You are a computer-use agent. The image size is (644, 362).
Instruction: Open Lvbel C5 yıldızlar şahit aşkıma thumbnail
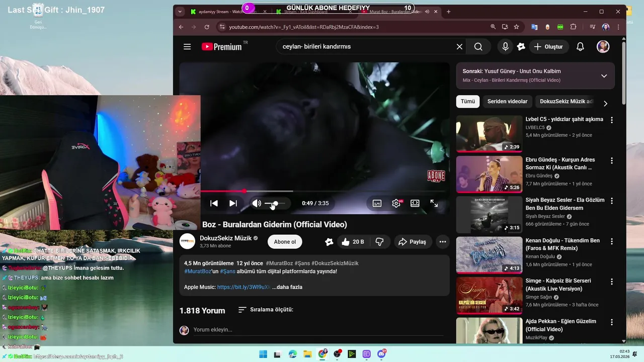click(x=490, y=134)
